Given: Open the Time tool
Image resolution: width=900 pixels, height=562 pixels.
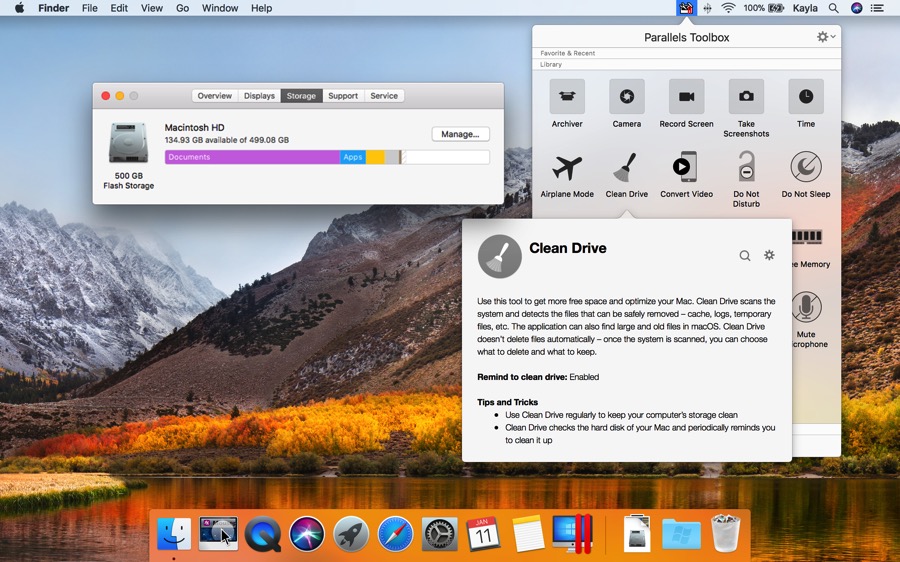Looking at the screenshot, I should pos(806,96).
